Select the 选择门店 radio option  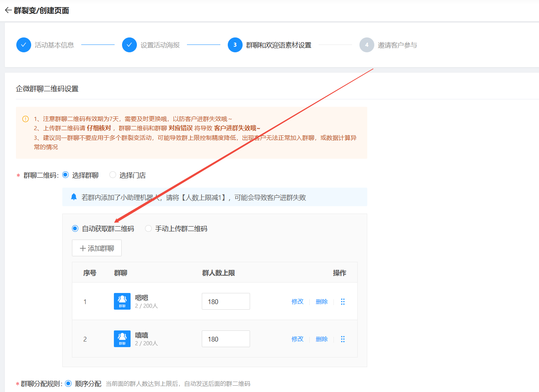113,175
